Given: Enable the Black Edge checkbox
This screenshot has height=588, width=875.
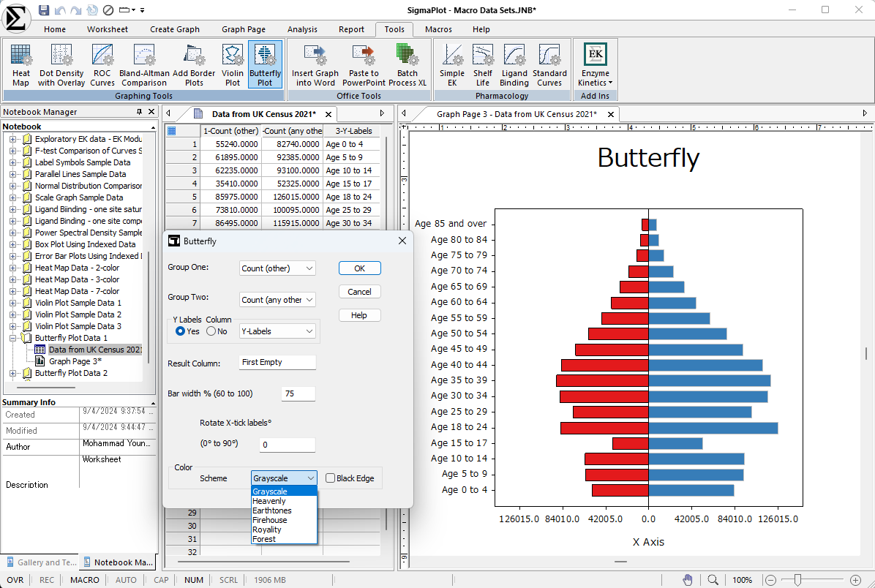Looking at the screenshot, I should coord(331,478).
